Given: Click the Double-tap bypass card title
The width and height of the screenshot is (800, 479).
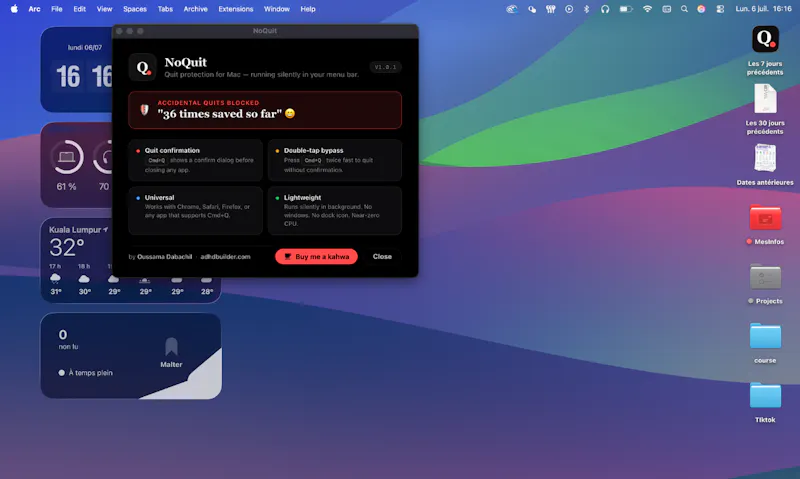Looking at the screenshot, I should (313, 150).
